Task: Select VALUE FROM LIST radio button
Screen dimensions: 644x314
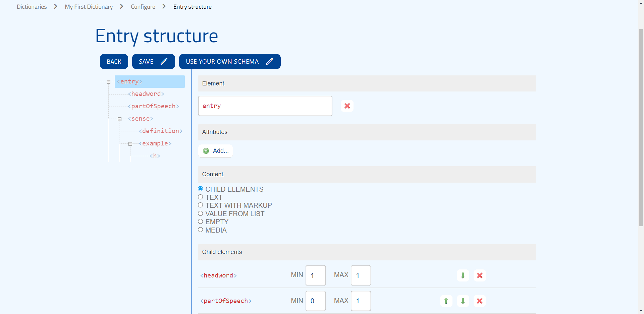Action: click(201, 213)
